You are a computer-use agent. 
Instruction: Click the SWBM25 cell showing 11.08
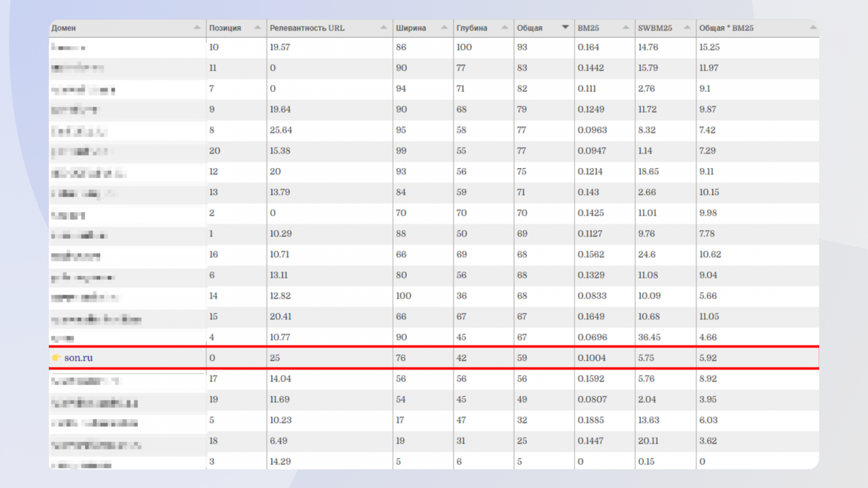(x=648, y=275)
